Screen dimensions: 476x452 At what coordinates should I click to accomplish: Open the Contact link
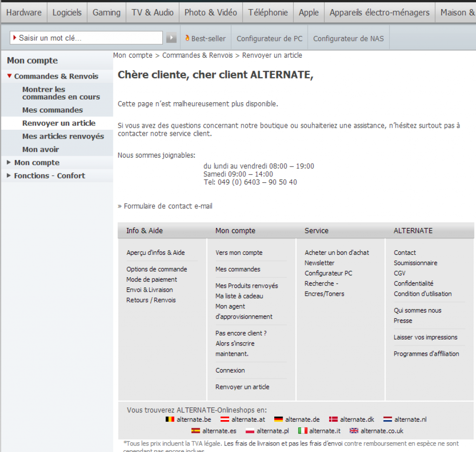pyautogui.click(x=405, y=253)
